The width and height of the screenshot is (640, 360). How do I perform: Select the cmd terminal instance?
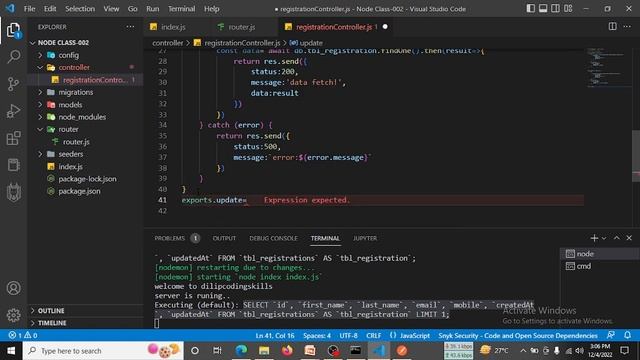coord(600,266)
